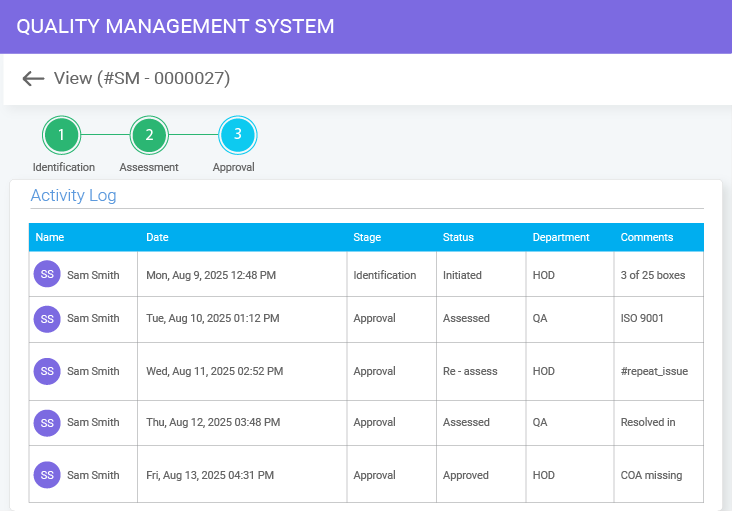Click the Identification stage cell in the table
This screenshot has height=511, width=732.
pos(385,275)
